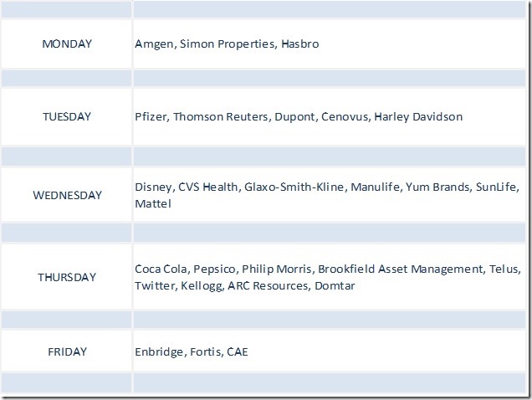Screen dimensions: 532x400
Task: Click Enbridge in the Friday row
Action: [x=159, y=351]
